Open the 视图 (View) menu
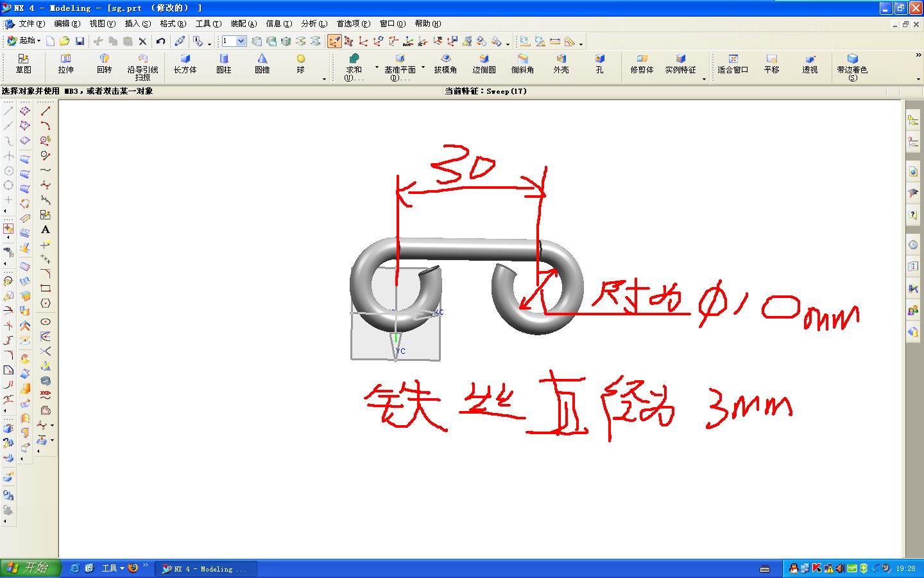 tap(102, 24)
